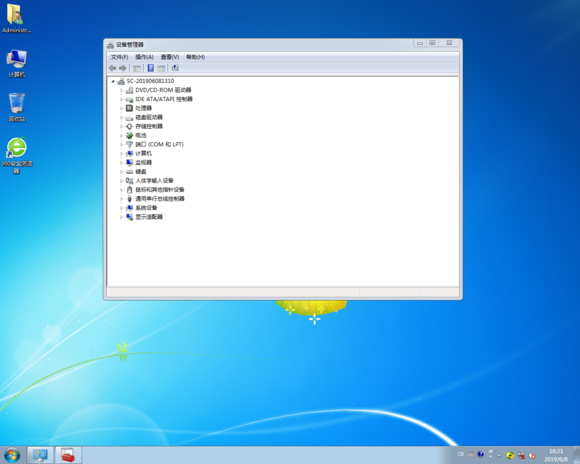Expand the 存储控制器 storage controllers node
The image size is (580, 464).
click(x=121, y=127)
